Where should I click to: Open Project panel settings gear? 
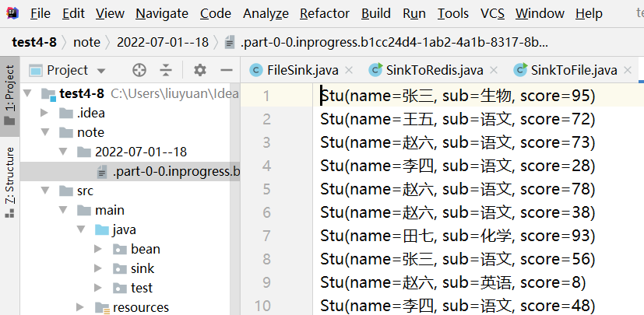[x=200, y=70]
